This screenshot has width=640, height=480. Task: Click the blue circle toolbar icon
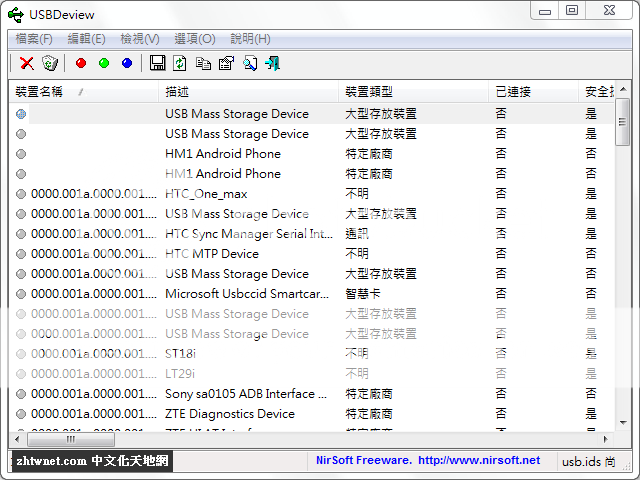127,63
